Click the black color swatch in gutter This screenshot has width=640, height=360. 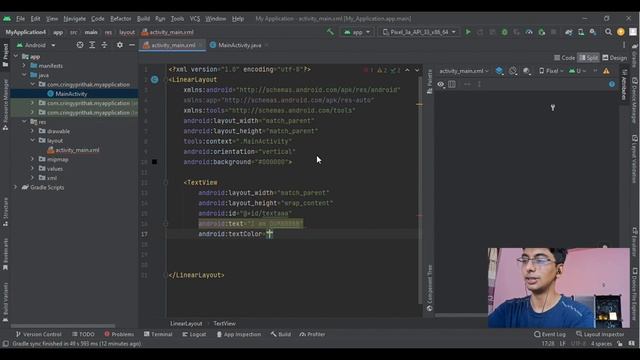[x=154, y=162]
